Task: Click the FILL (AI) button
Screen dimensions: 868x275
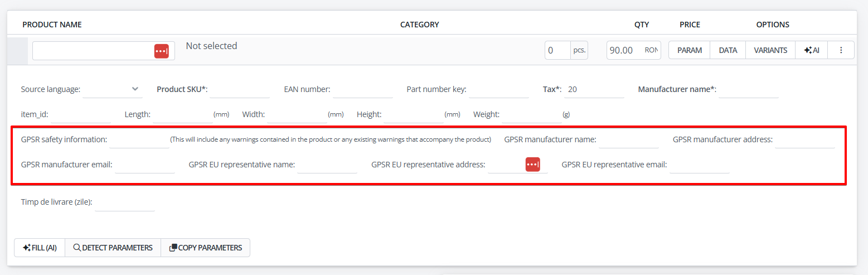Action: click(40, 248)
